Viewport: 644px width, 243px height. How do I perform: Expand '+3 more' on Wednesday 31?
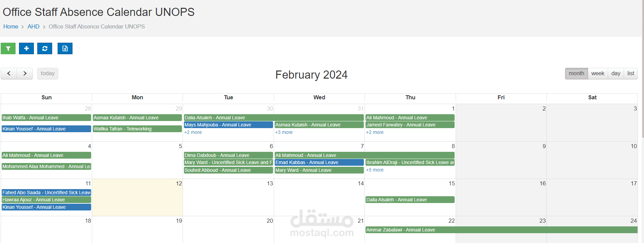click(284, 133)
